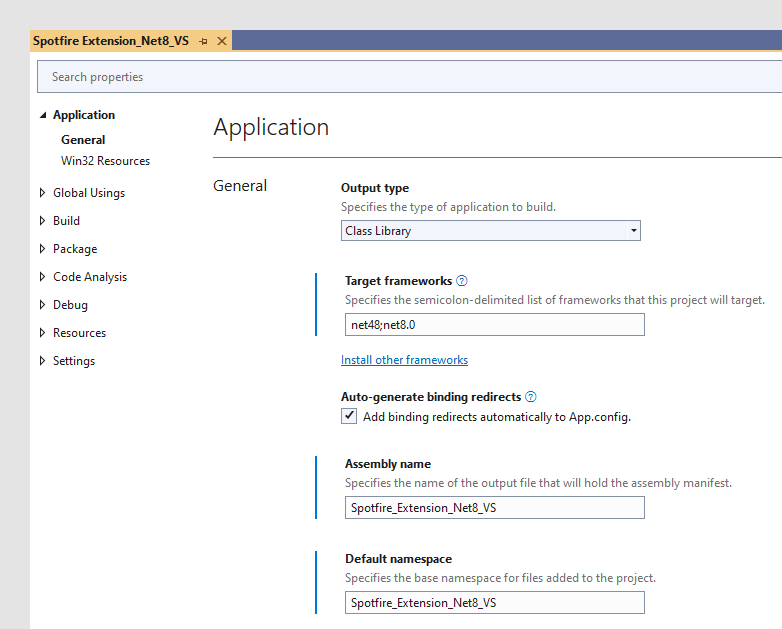Expand the Settings section
782x629 pixels.
coord(42,361)
